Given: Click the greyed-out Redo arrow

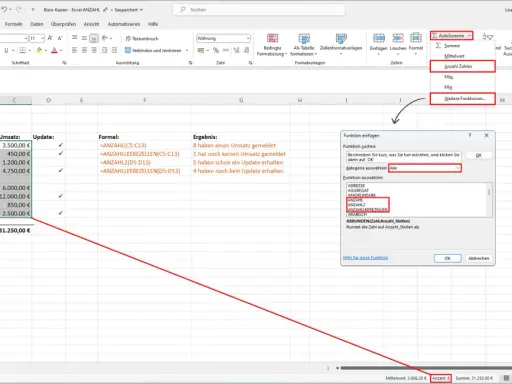Looking at the screenshot, I should click(18, 9).
